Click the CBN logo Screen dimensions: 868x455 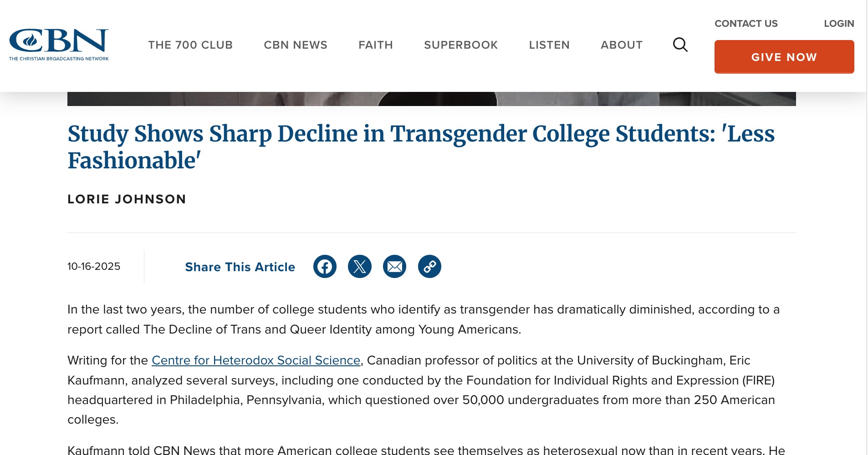tap(59, 45)
